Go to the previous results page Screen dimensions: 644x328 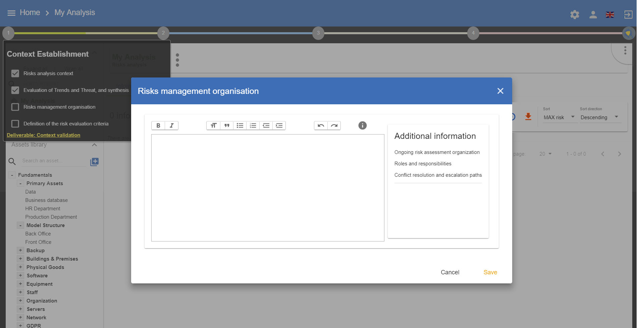click(603, 154)
